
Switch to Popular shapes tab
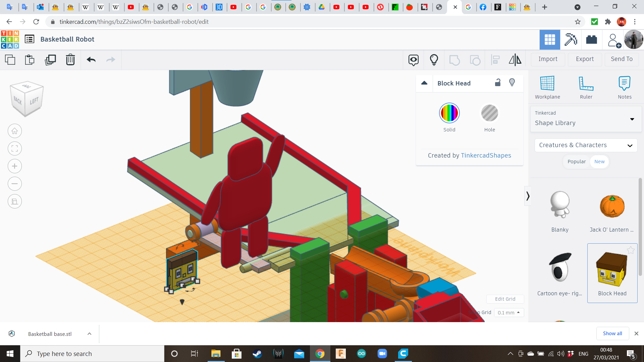click(576, 162)
